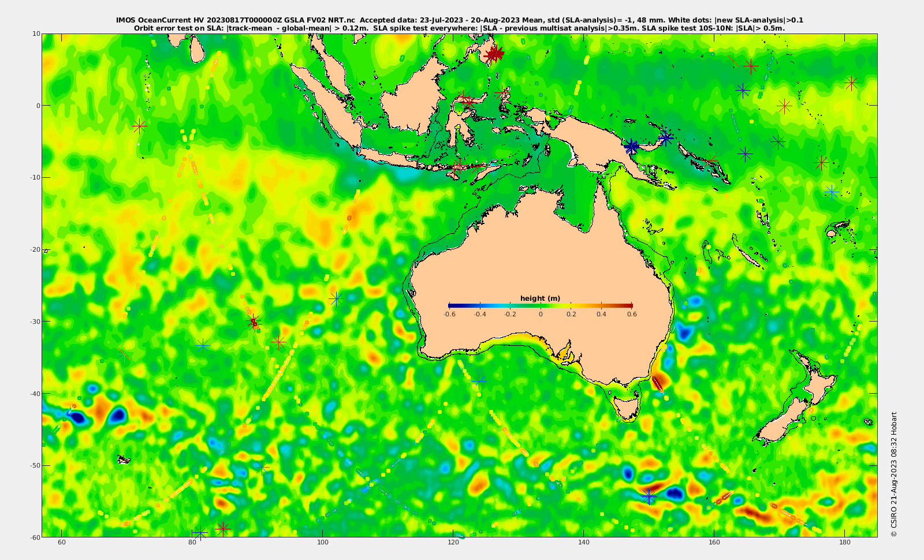This screenshot has height=560, width=924.
Task: Click the dark blue asterisk near 150°E, 54°S
Action: coord(649,496)
